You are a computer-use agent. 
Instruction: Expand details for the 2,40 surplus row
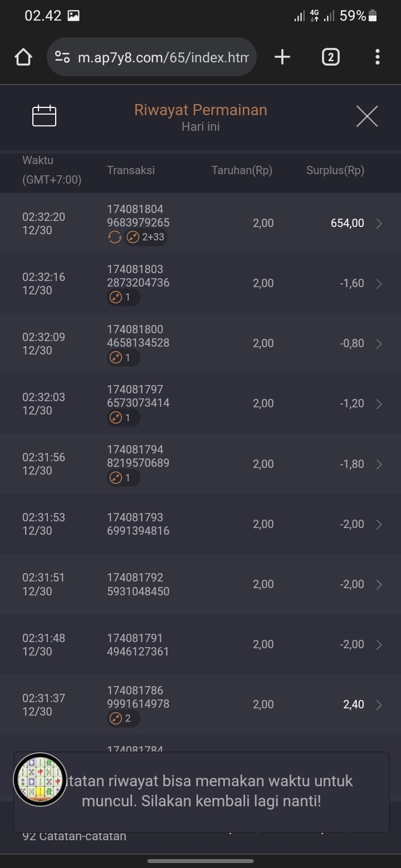tap(379, 705)
